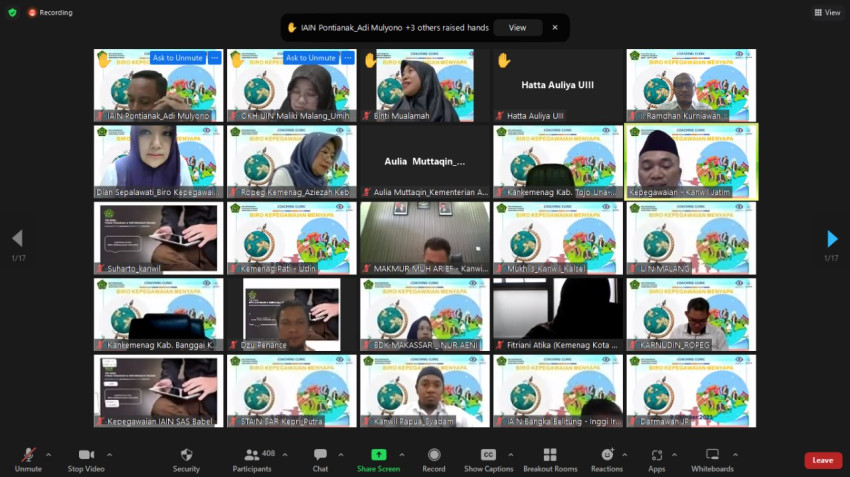This screenshot has width=850, height=477.
Task: Open the Reactions menu
Action: pos(606,459)
